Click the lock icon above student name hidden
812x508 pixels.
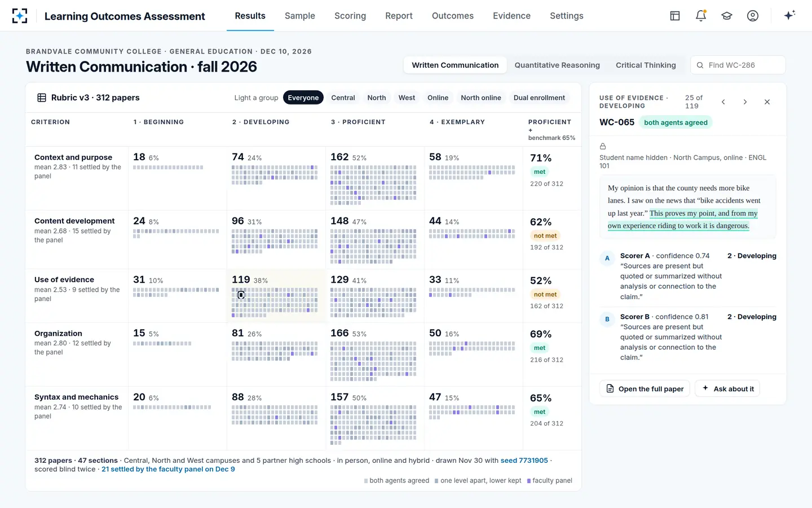tap(603, 146)
